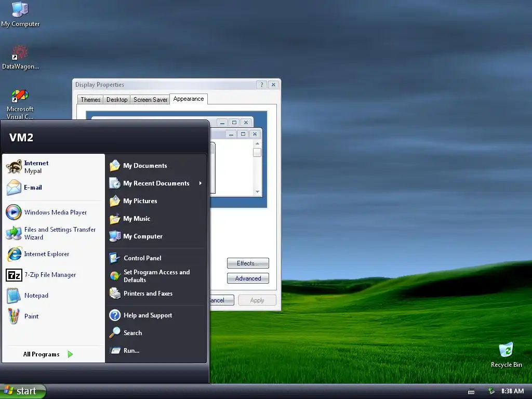This screenshot has height=399, width=532.
Task: Click the VM2 user name header
Action: (21, 137)
